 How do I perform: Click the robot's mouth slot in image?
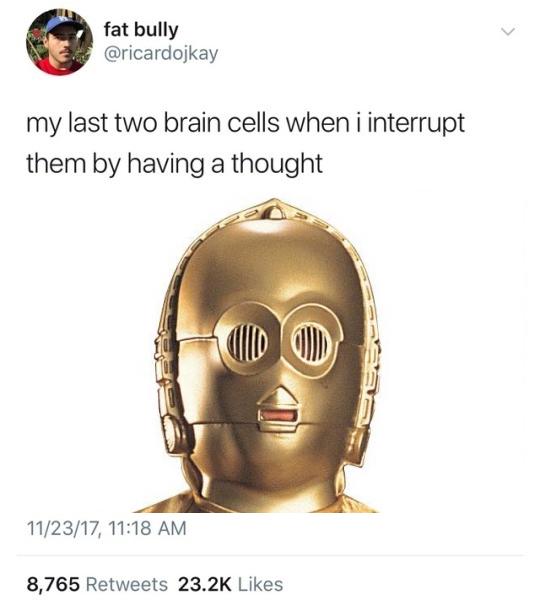(279, 415)
